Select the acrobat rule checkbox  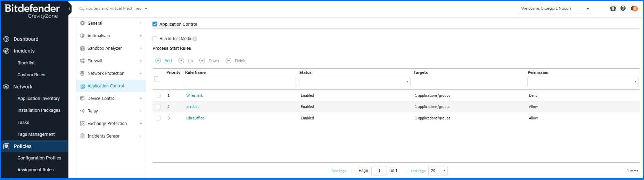click(x=158, y=107)
